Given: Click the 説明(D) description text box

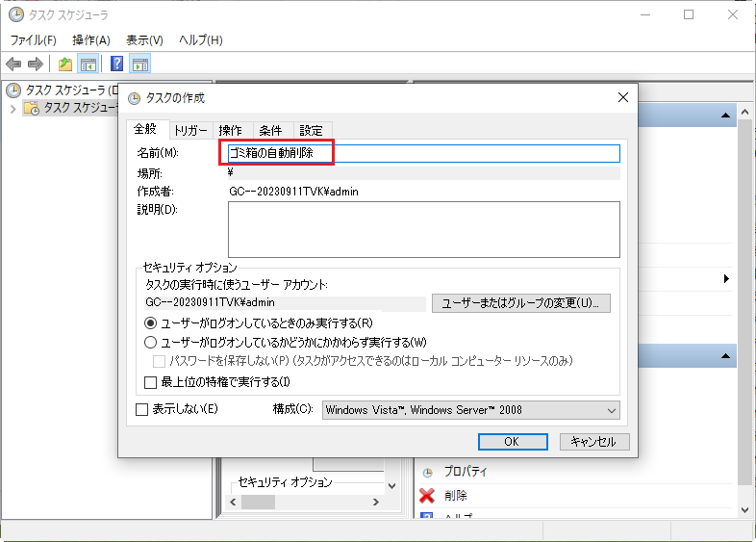Looking at the screenshot, I should 424,229.
